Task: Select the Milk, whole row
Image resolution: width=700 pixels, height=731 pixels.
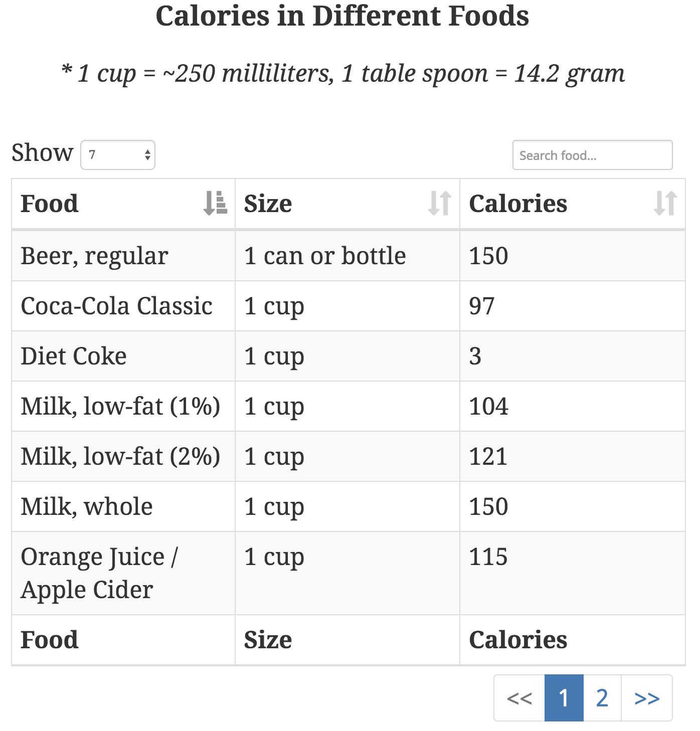Action: coord(87,506)
